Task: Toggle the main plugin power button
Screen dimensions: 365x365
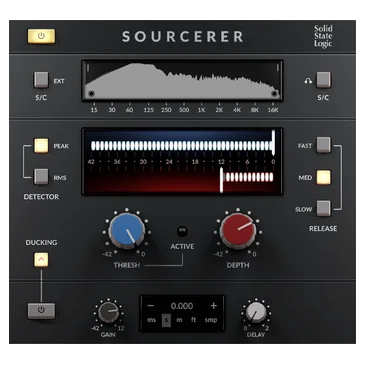Action: point(41,36)
